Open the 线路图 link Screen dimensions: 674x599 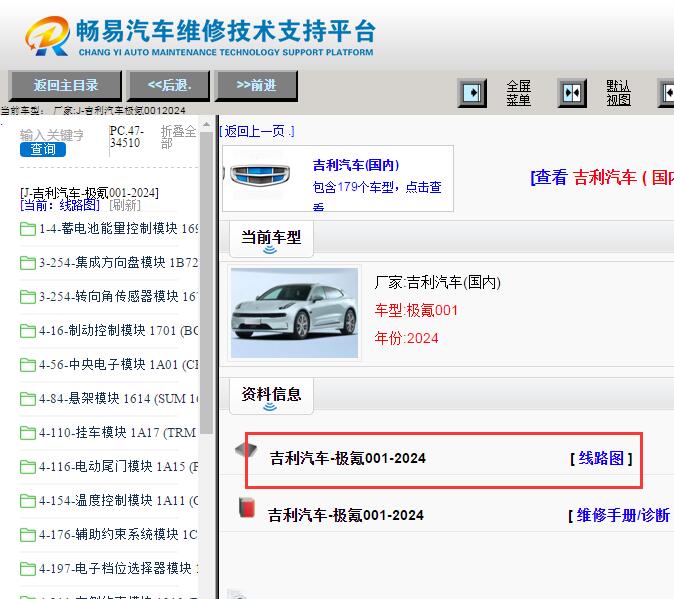(601, 458)
